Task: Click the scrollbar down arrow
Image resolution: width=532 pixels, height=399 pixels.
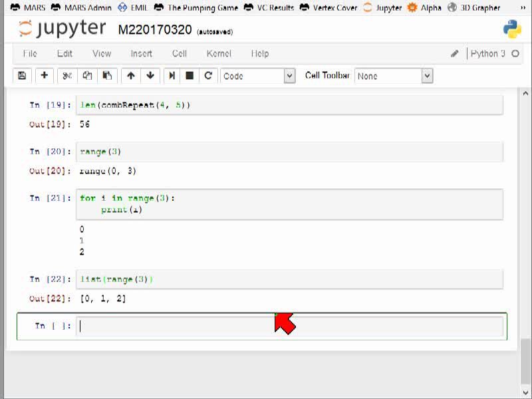Action: pos(525,392)
